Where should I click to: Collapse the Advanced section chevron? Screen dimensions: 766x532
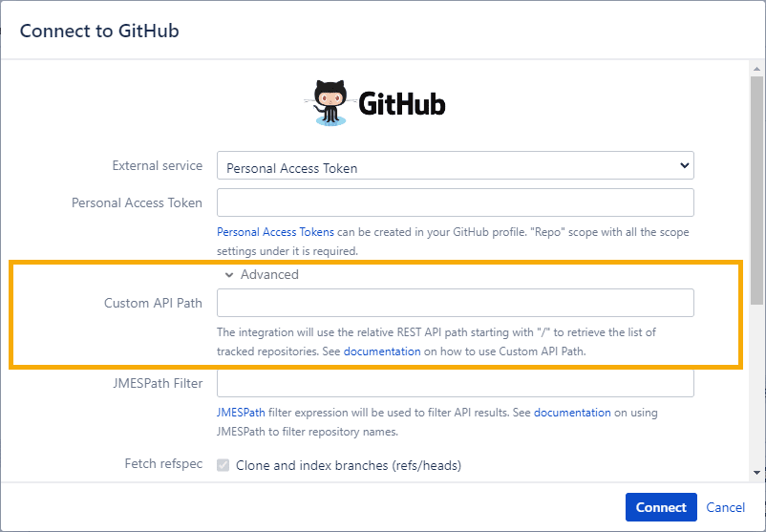[x=228, y=275]
